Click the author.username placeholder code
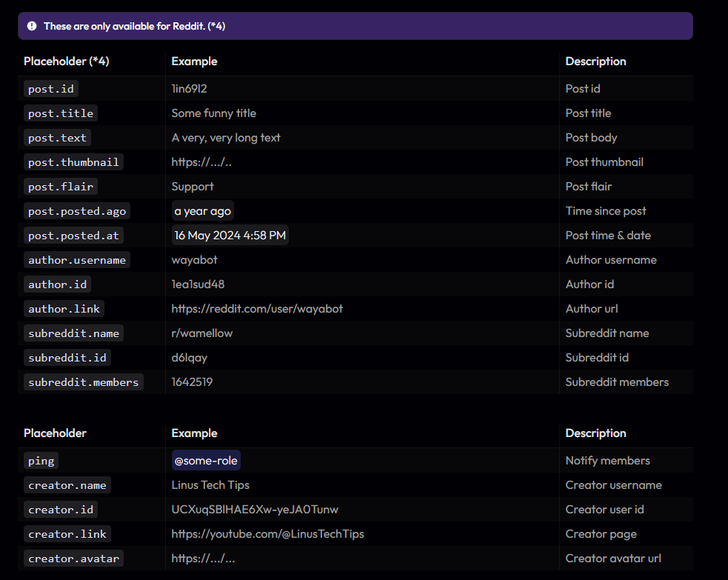Image resolution: width=728 pixels, height=580 pixels. tap(76, 260)
